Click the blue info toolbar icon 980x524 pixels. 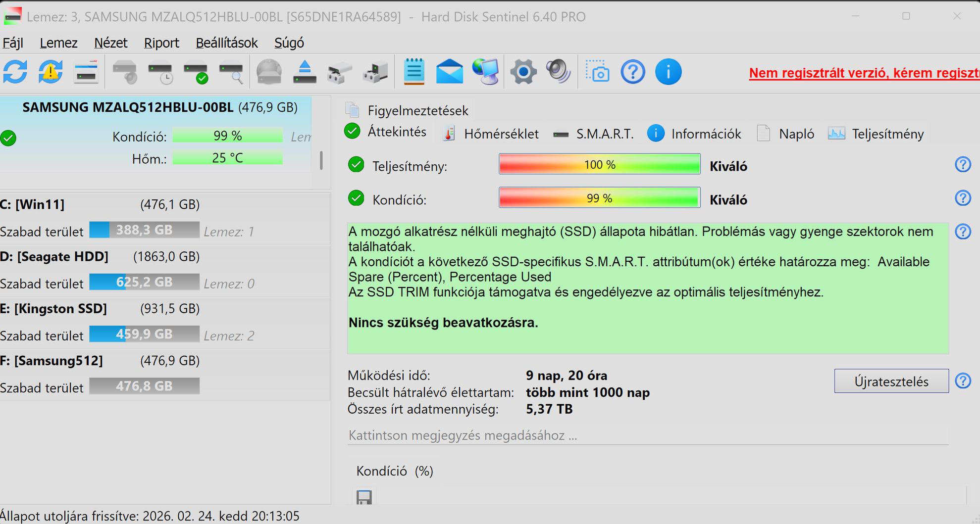tap(669, 72)
